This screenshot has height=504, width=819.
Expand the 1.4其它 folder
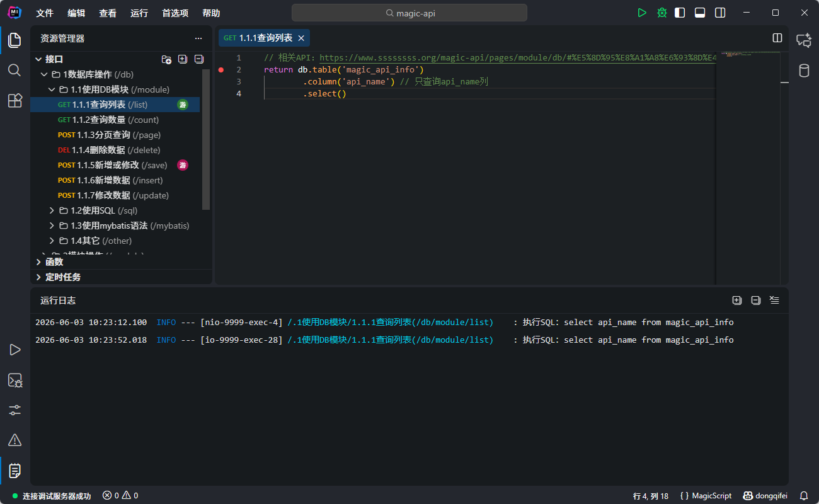(x=52, y=241)
